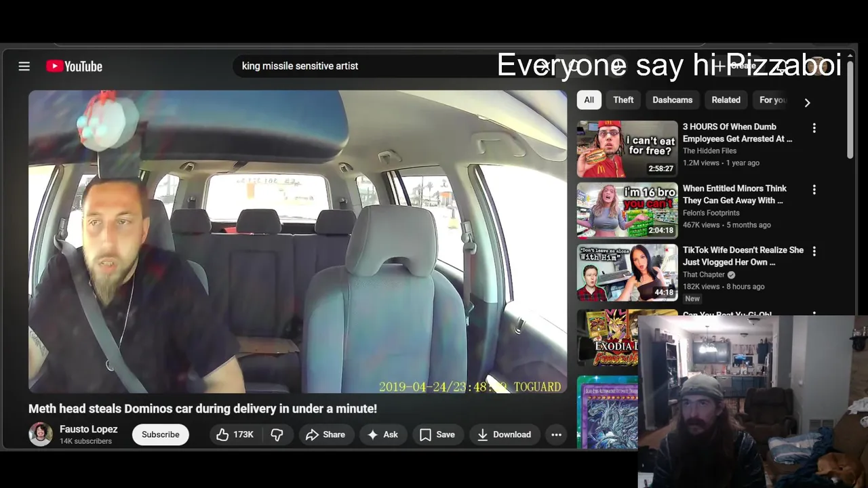
Task: Click the title 'TikTok Wife Doesn't Realize She Just Vlogged Her Own'
Action: tap(743, 256)
